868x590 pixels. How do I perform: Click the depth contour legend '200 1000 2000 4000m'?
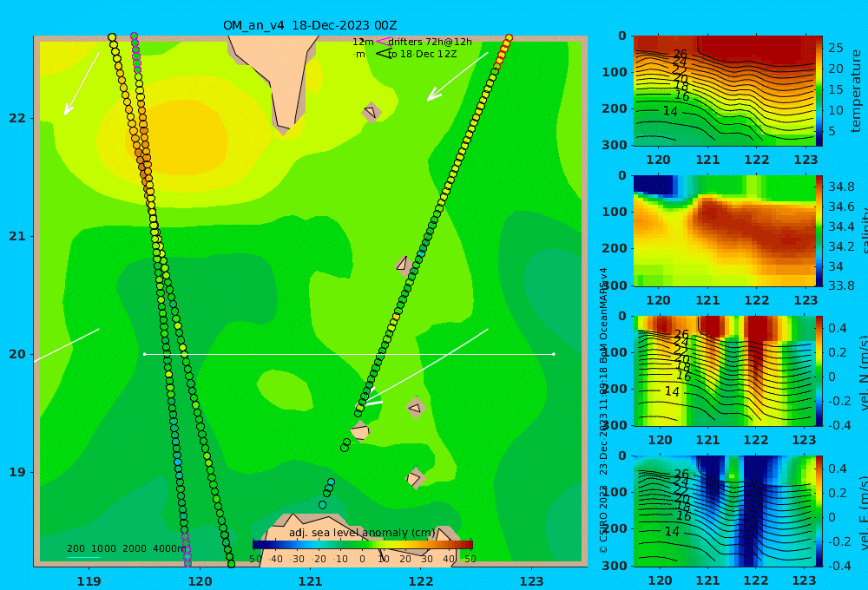click(127, 548)
